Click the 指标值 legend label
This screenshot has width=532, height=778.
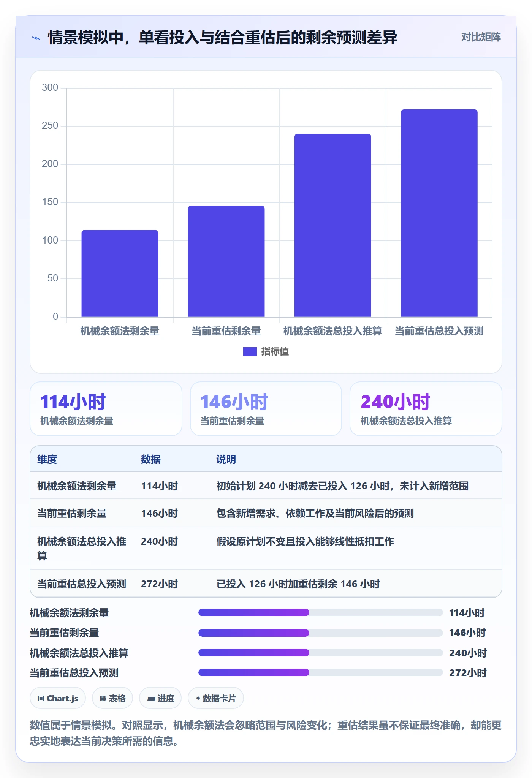coord(275,352)
